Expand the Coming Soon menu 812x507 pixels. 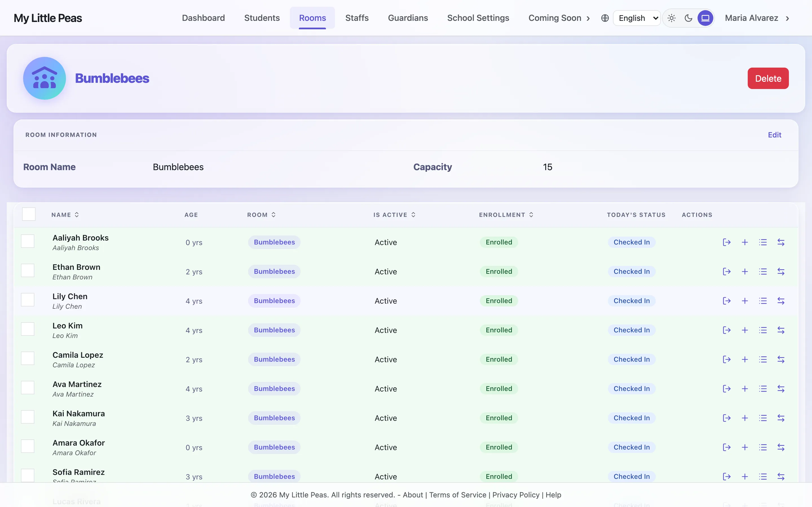point(559,18)
